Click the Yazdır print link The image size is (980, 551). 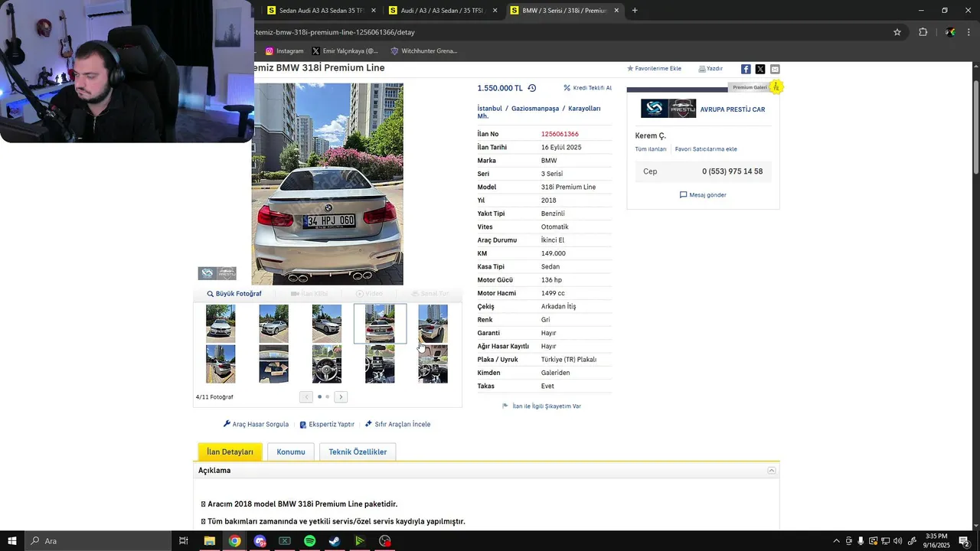710,69
